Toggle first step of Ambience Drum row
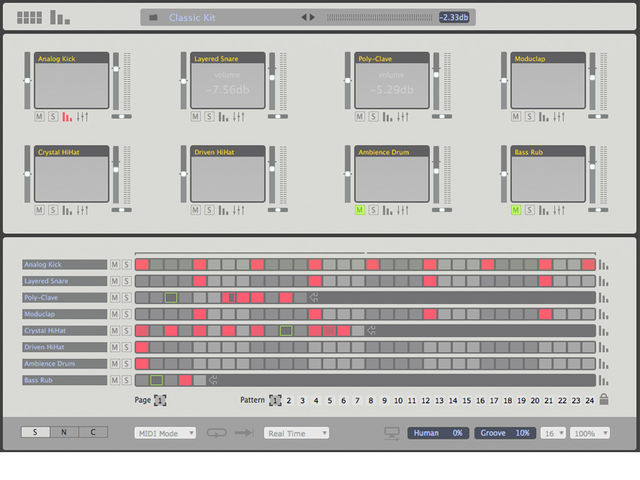Image resolution: width=640 pixels, height=480 pixels. click(x=142, y=364)
